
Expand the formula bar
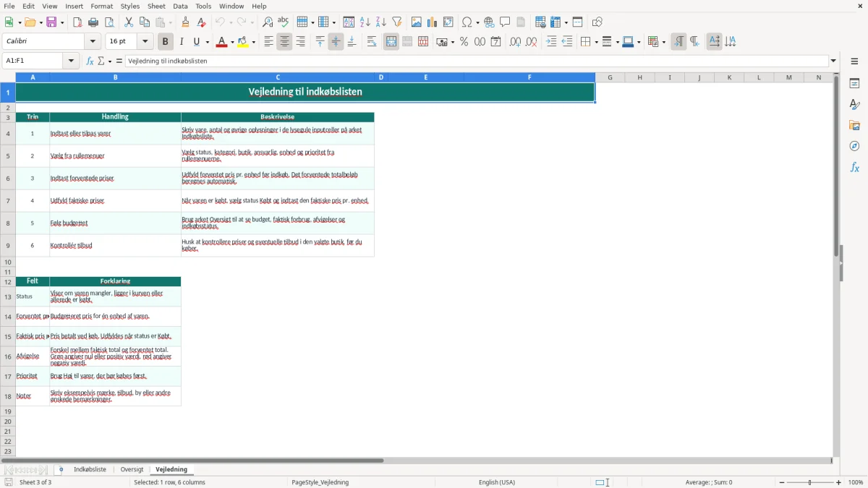click(833, 61)
